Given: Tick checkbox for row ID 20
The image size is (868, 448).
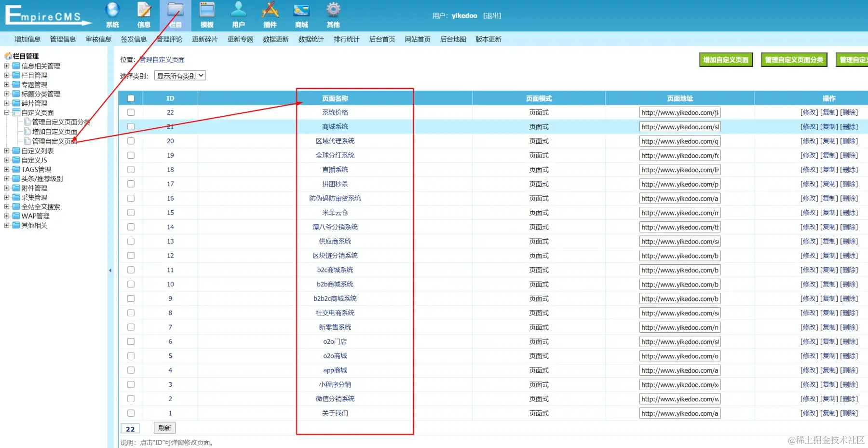Looking at the screenshot, I should coord(131,141).
